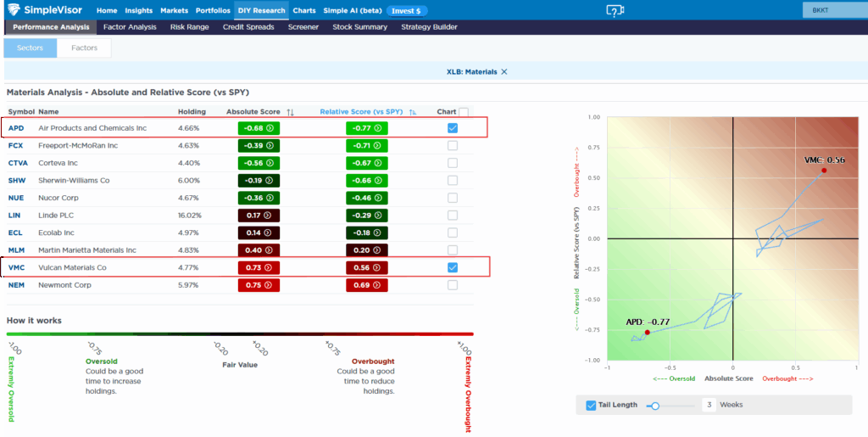868x437 pixels.
Task: Sort by Relative Score (vs SPY) arrows
Action: [x=413, y=112]
